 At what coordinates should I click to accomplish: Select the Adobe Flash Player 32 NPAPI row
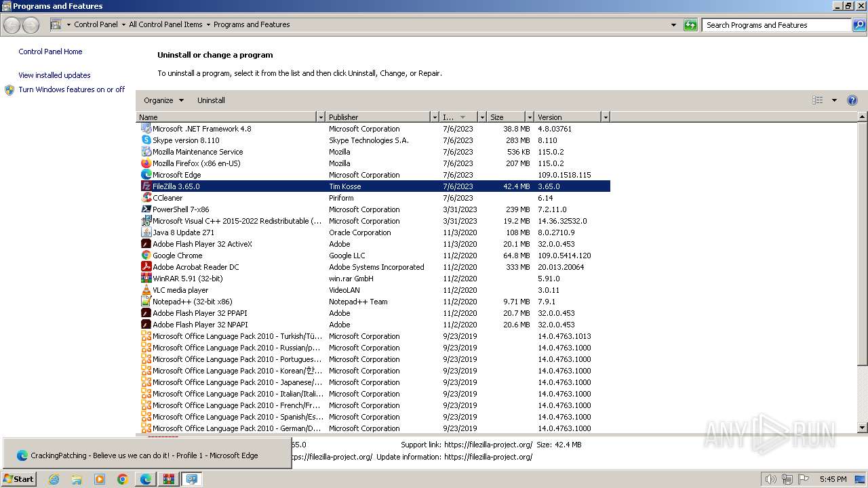(373, 325)
